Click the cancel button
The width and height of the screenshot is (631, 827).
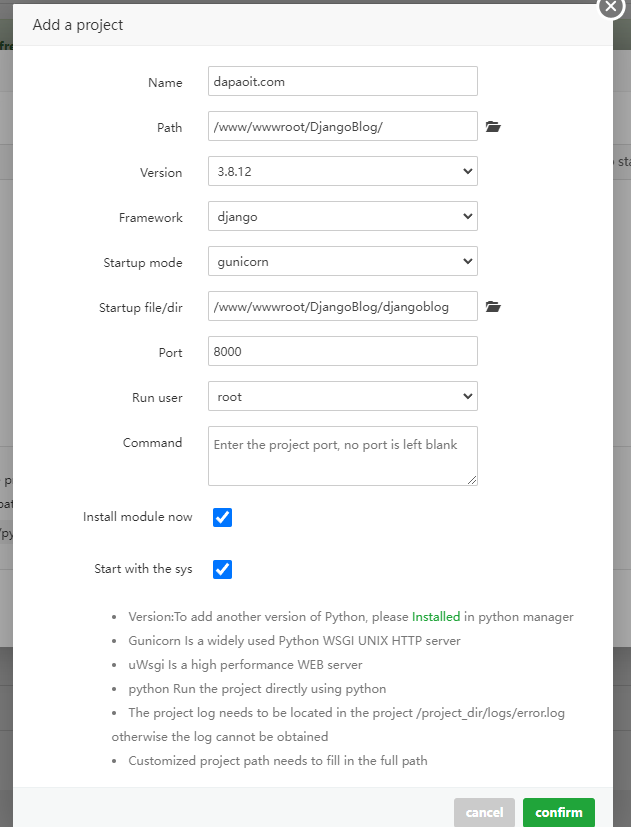484,812
